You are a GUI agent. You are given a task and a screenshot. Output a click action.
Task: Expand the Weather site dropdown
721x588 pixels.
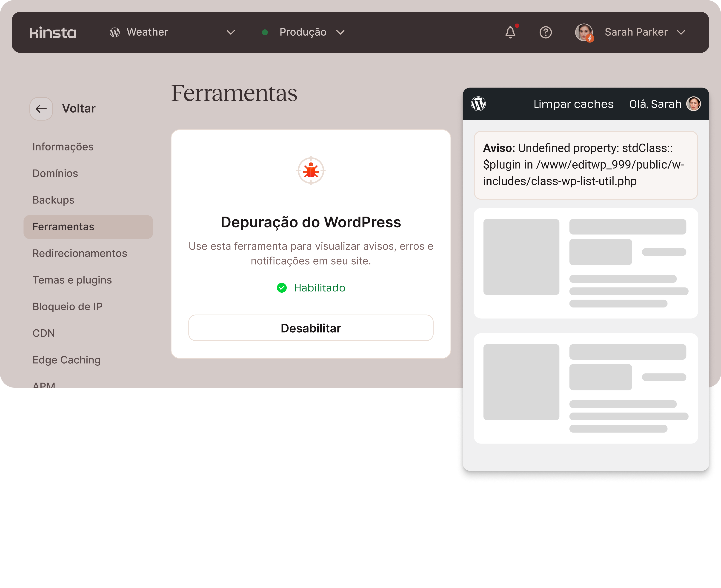(231, 33)
